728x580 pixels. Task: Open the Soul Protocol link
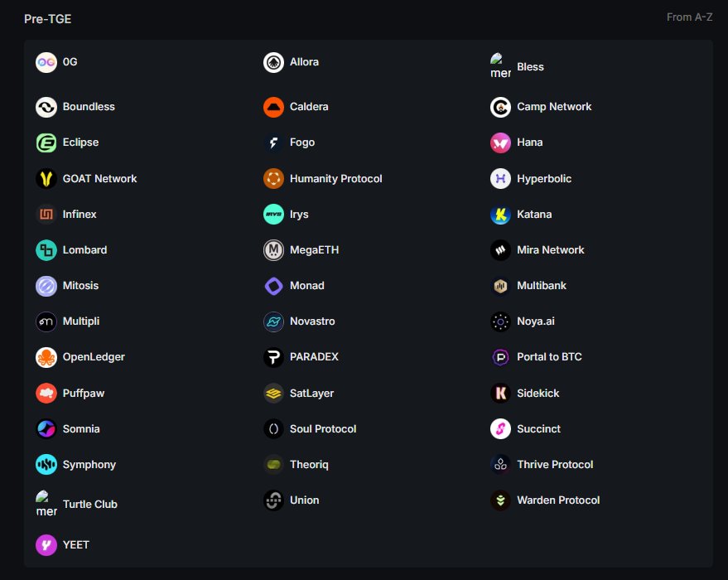[x=323, y=428]
